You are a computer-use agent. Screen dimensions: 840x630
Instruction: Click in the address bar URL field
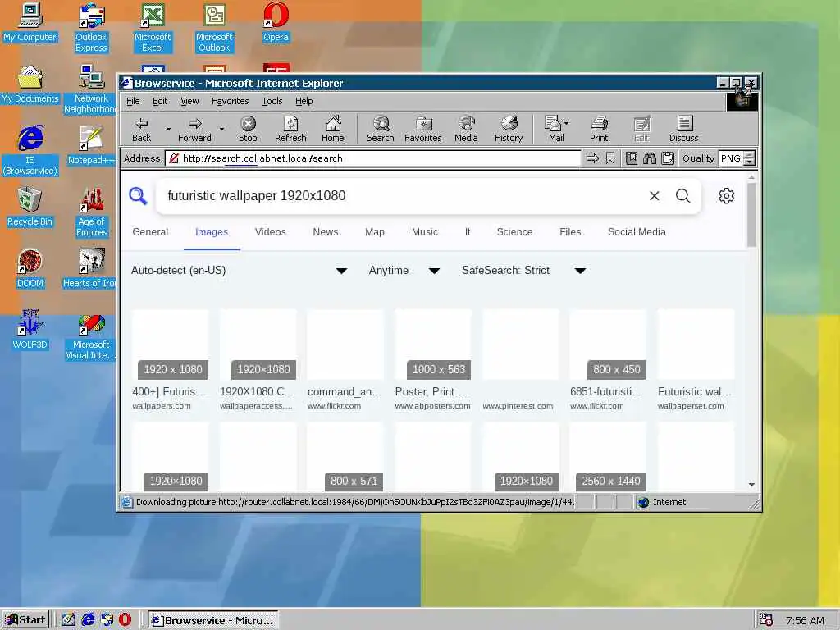tap(373, 158)
